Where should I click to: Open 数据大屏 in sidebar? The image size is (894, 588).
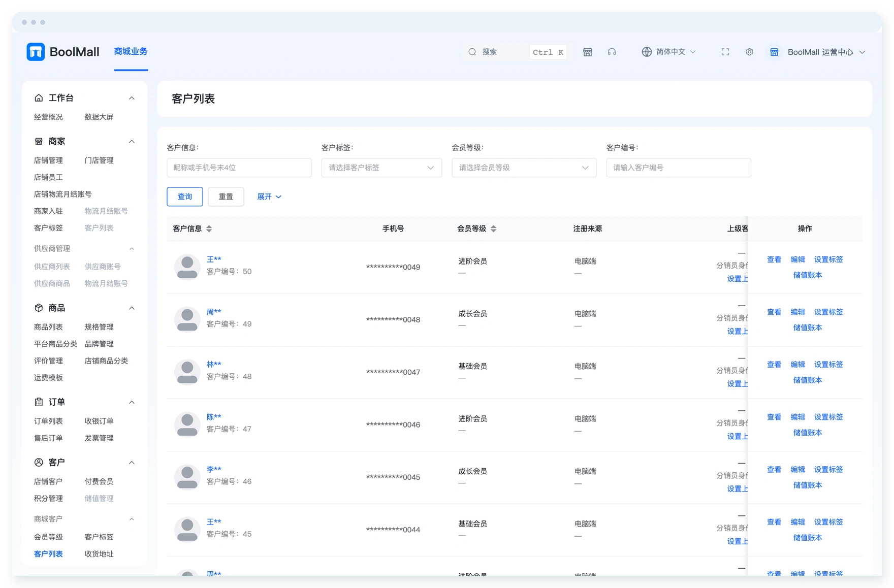(x=99, y=117)
